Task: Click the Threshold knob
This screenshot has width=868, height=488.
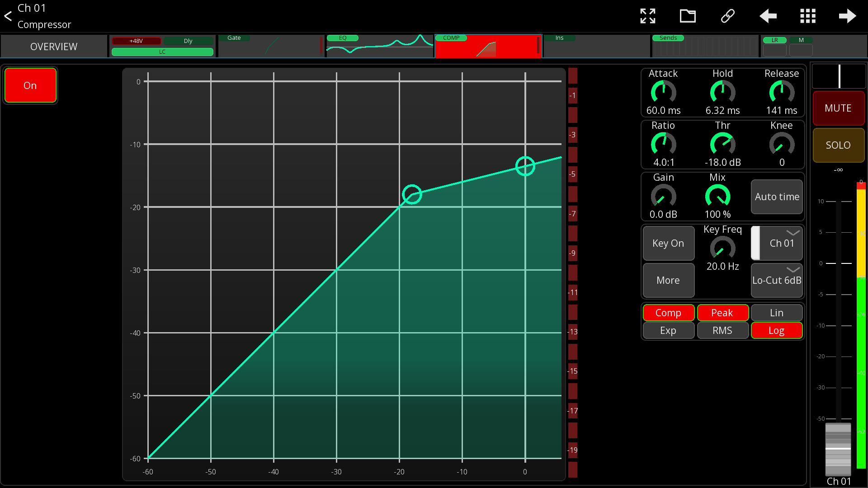Action: point(722,145)
